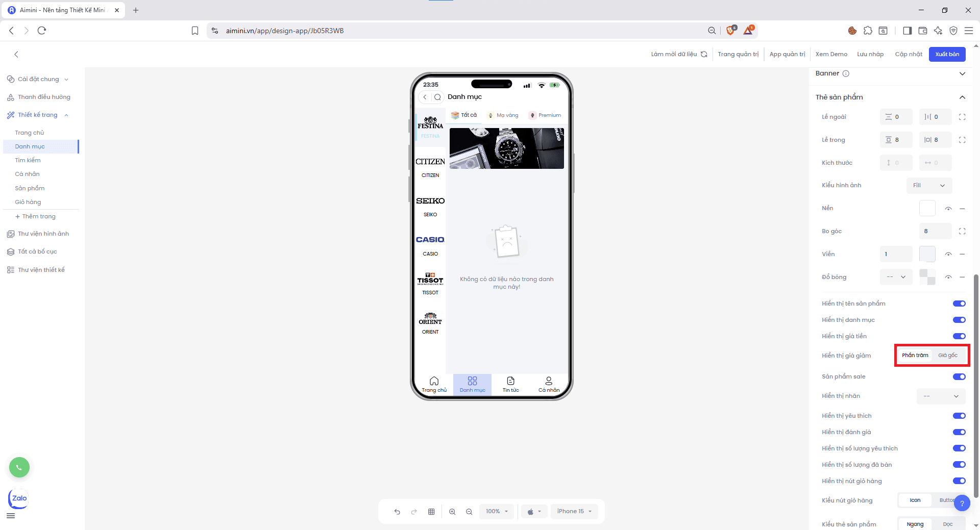Toggle Hiển thị tên sản phẩm switch

959,304
